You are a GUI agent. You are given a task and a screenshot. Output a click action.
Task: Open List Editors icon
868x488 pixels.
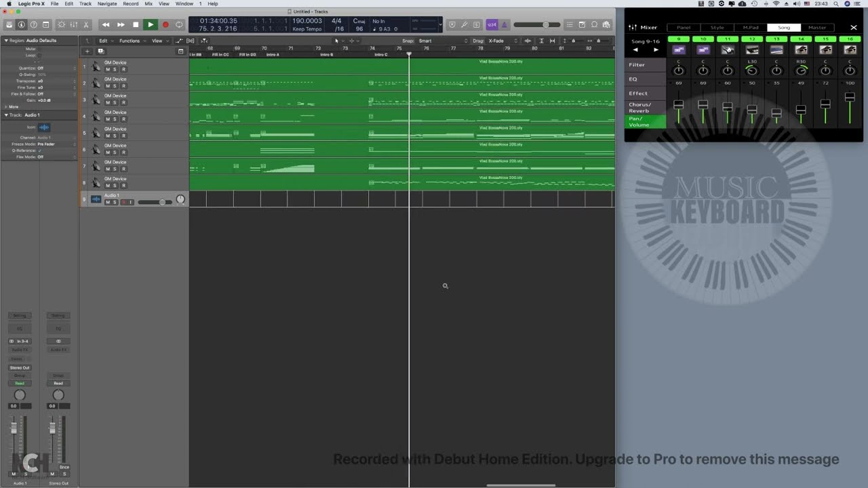pos(569,25)
